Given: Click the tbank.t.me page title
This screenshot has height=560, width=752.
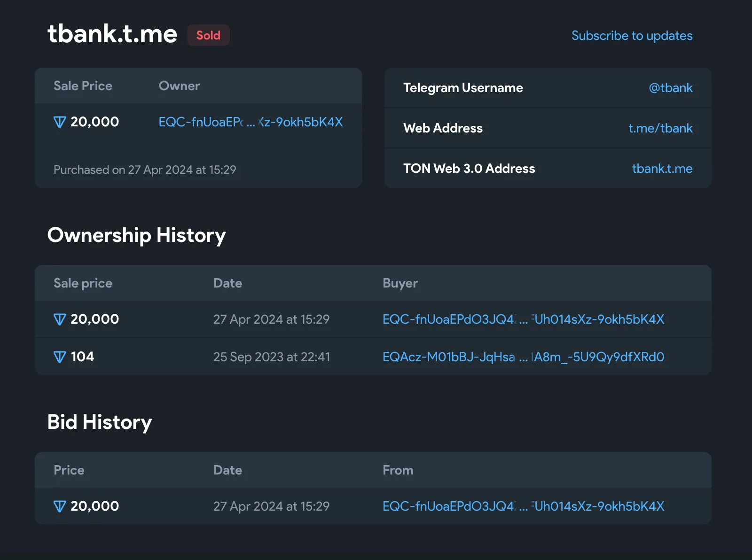Looking at the screenshot, I should click(x=112, y=34).
